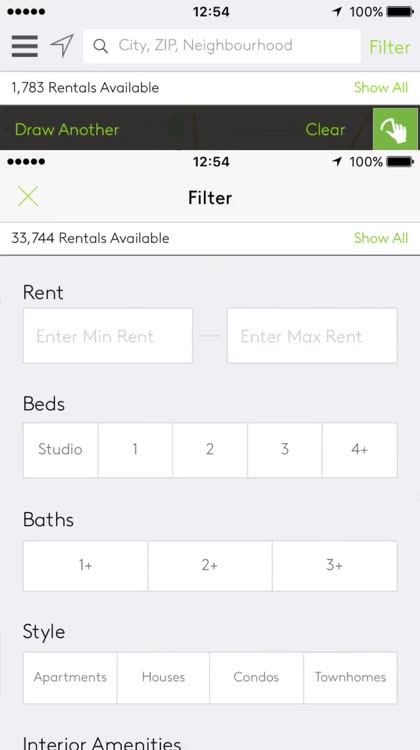Select the Apartments style
Screen dimensions: 420x750
click(70, 677)
